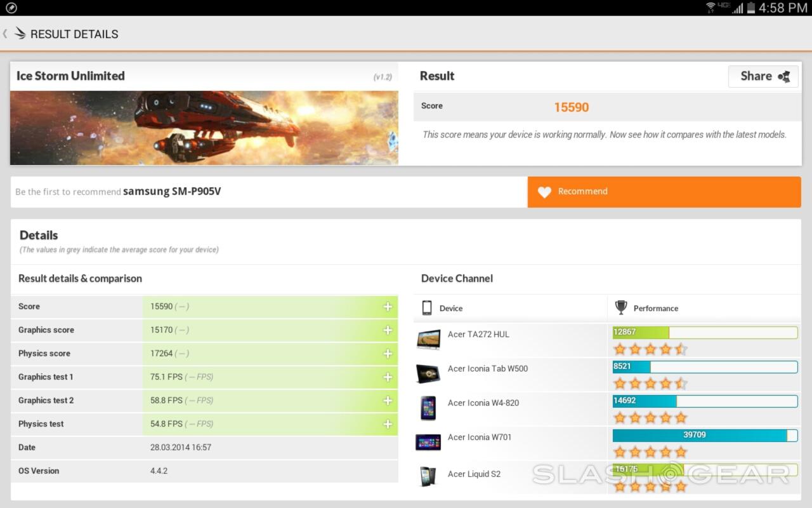
Task: Expand the Physics score row
Action: [388, 354]
